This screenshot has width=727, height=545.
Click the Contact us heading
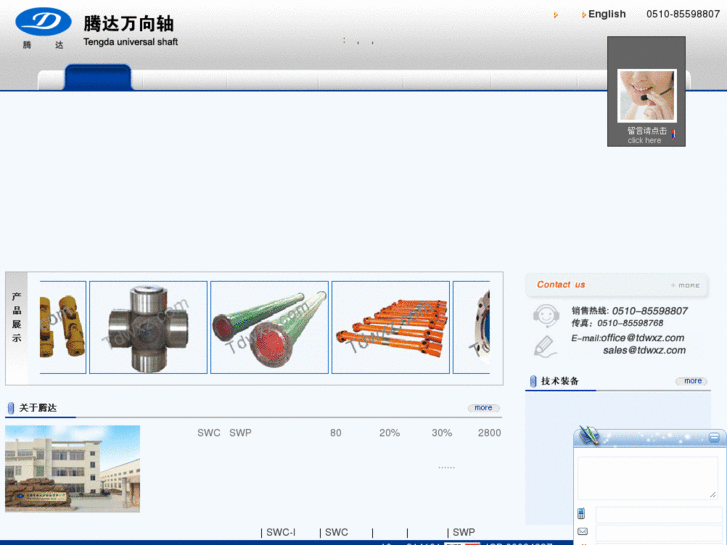(561, 284)
